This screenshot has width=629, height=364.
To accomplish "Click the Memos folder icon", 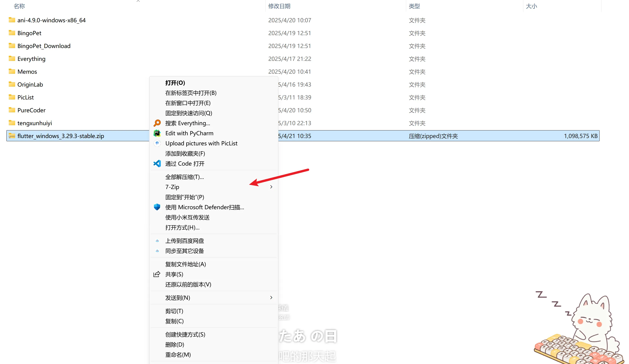I will tap(12, 71).
